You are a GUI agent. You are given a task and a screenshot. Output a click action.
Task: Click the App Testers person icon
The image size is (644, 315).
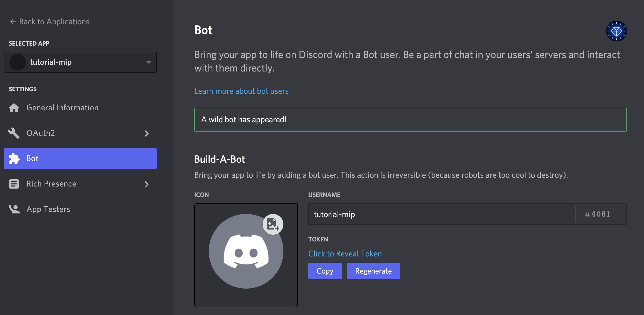14,209
